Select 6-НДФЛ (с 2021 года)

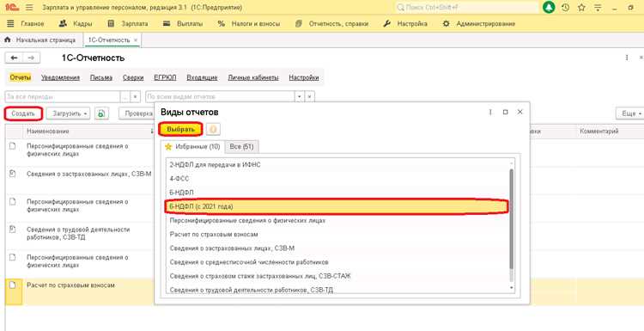[x=337, y=206]
